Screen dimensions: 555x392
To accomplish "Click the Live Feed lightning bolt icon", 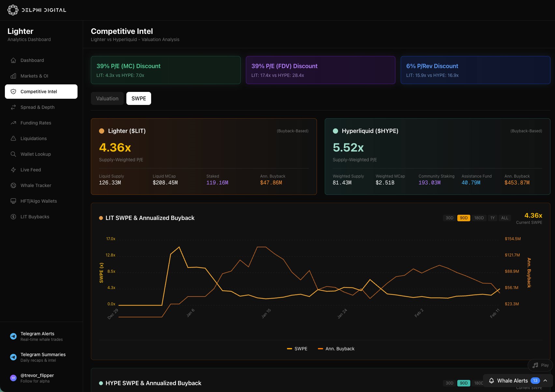I will 13,170.
